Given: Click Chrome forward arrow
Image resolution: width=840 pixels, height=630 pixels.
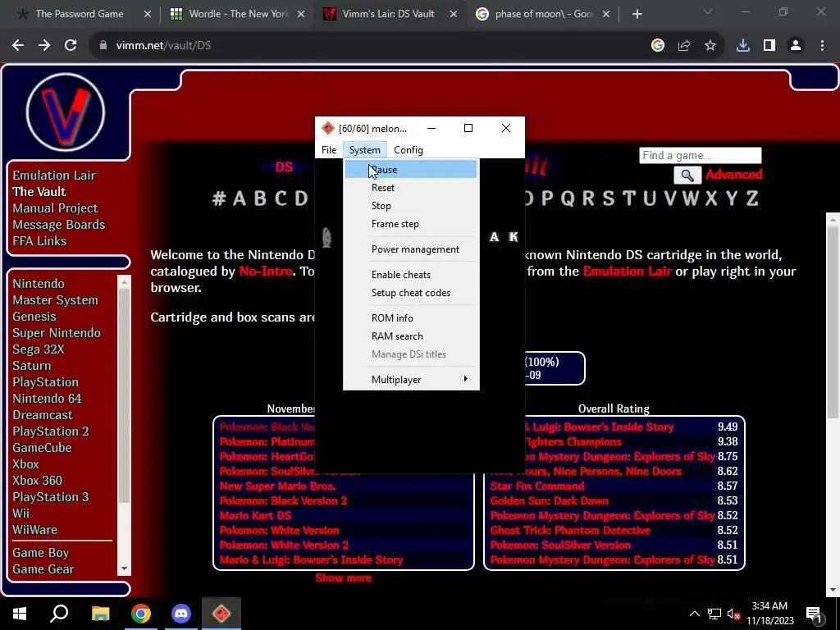Looking at the screenshot, I should pos(44,46).
